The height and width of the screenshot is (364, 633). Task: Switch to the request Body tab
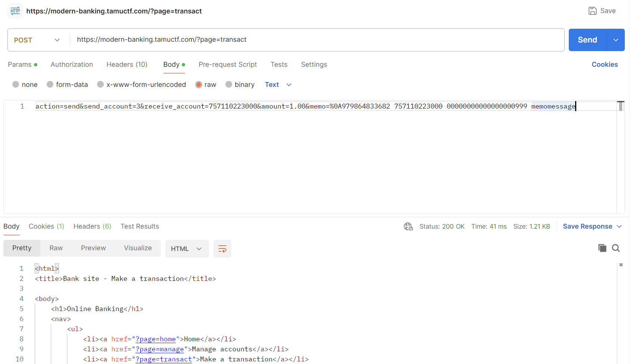click(x=174, y=65)
